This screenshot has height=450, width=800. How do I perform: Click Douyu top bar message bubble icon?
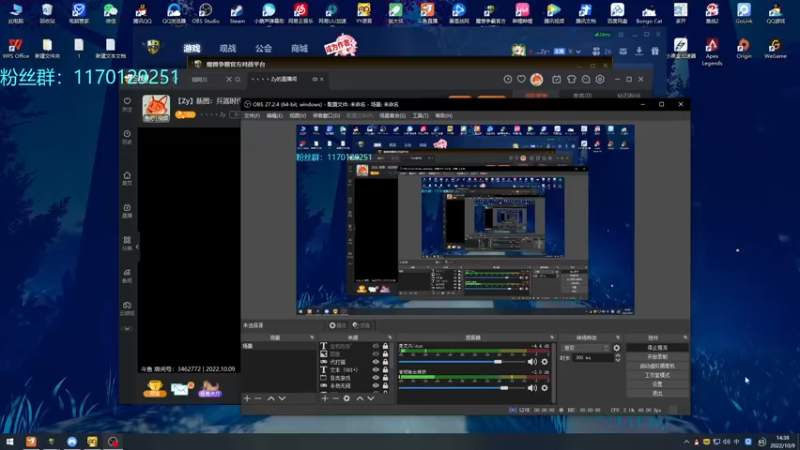pos(586,79)
